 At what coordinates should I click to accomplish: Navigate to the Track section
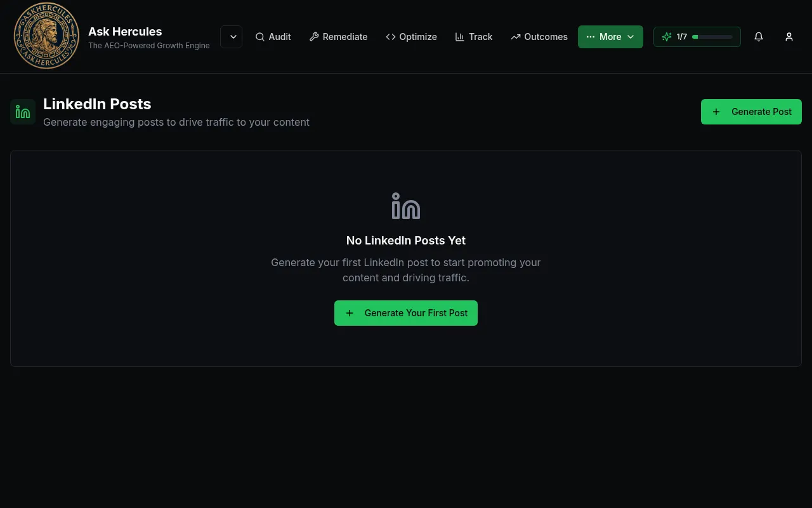pos(474,37)
